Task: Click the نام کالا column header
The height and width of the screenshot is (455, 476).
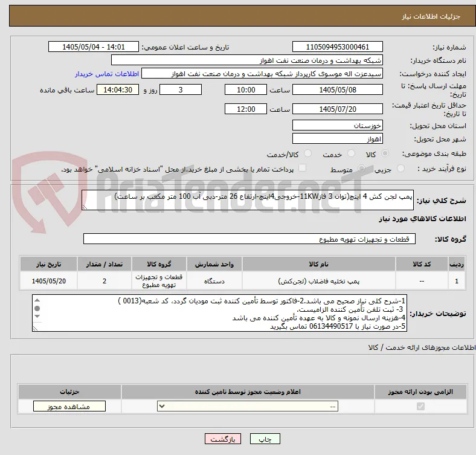Action: point(319,264)
